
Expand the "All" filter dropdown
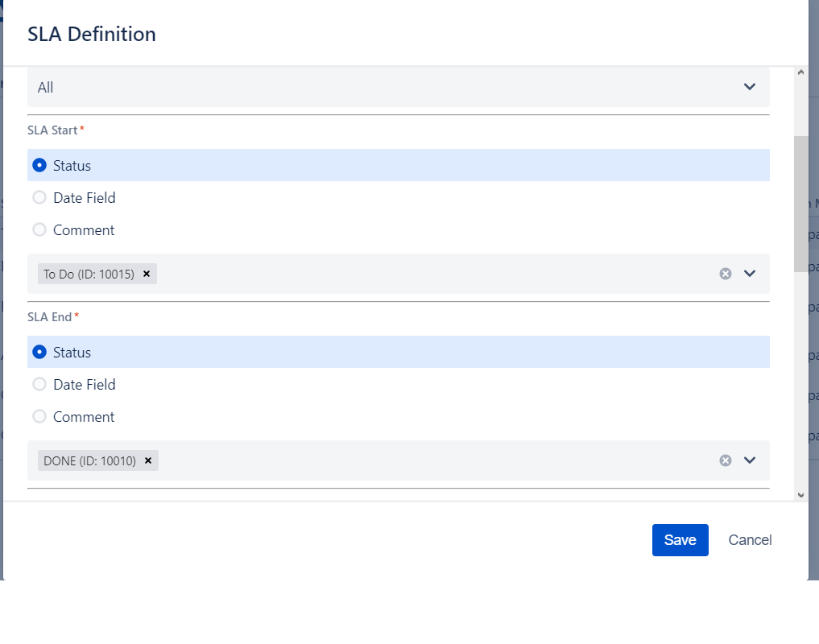749,86
